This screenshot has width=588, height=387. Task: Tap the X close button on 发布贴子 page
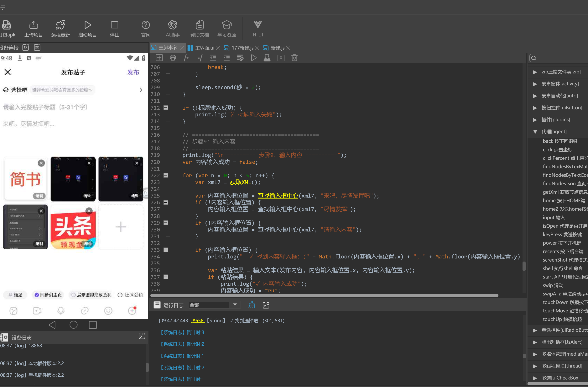[x=8, y=72]
